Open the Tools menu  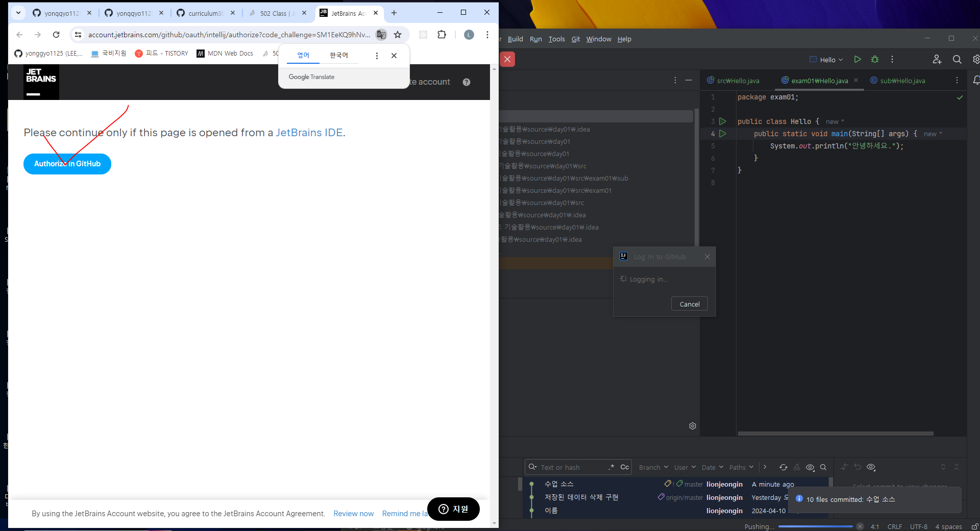(556, 39)
